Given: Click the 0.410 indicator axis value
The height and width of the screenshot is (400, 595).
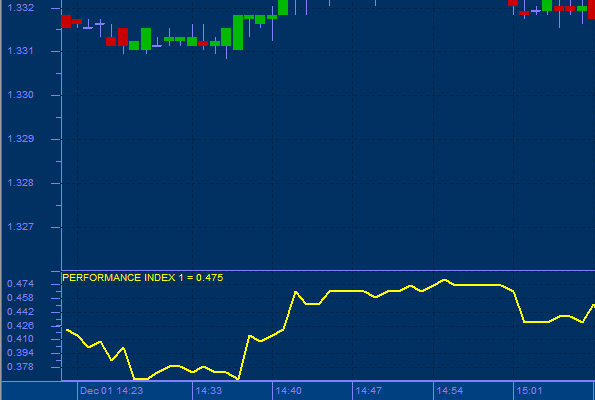Looking at the screenshot, I should point(20,339).
